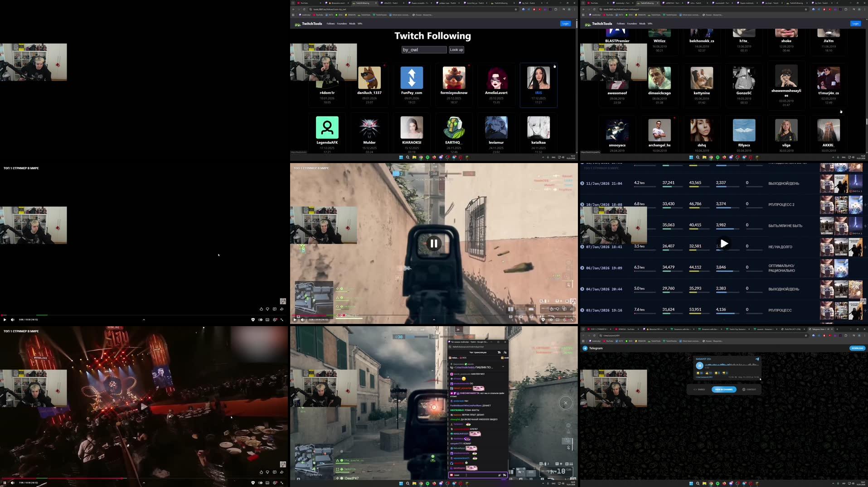Click the large pause overlay on gameplay

[433, 244]
